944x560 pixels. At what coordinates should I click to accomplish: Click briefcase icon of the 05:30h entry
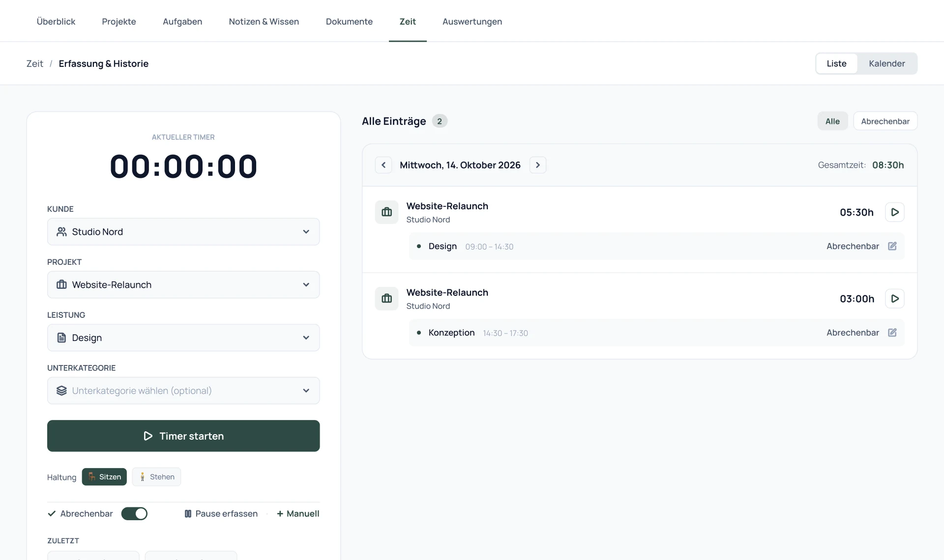pyautogui.click(x=387, y=212)
